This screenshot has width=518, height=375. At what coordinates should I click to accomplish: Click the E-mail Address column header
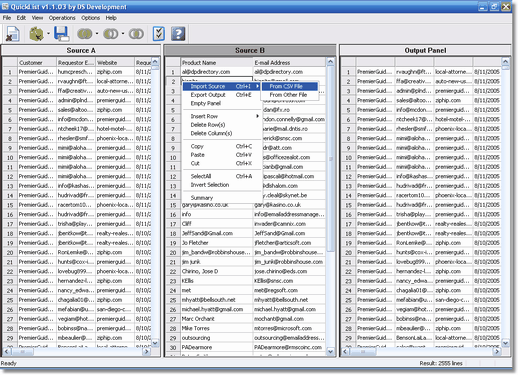pos(289,62)
